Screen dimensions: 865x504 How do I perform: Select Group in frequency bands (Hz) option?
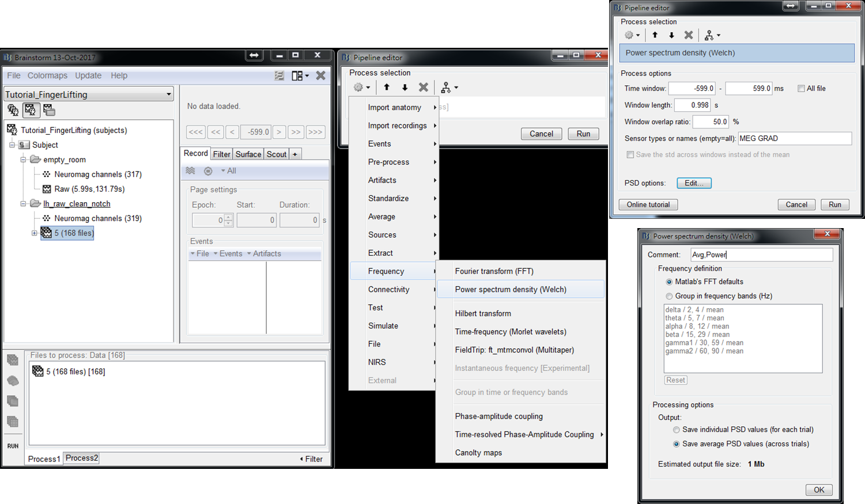(669, 296)
